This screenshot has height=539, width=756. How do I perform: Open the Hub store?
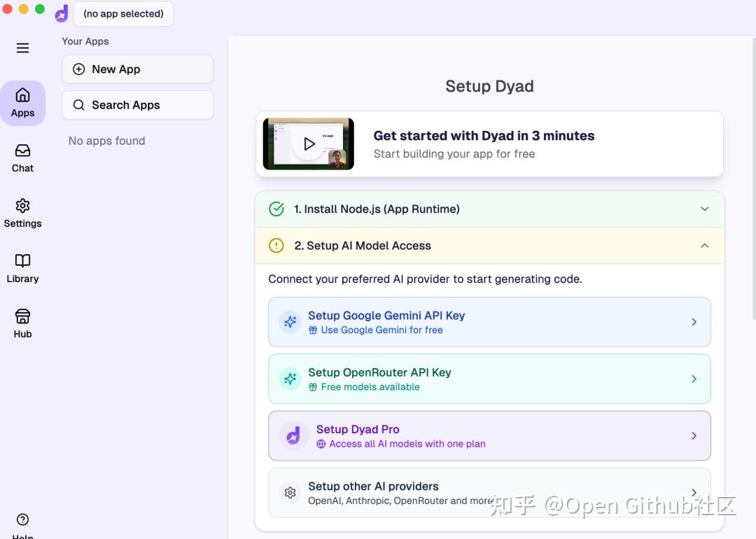pos(23,324)
